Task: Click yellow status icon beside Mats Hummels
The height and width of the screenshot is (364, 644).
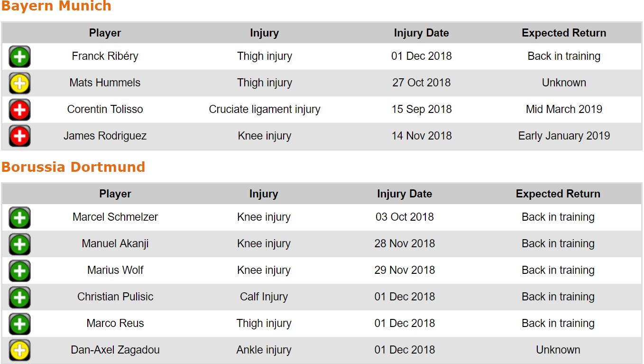Action: 19,83
